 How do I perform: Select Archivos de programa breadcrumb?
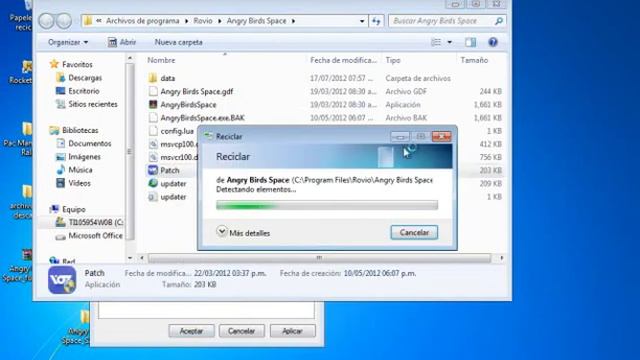coord(142,21)
